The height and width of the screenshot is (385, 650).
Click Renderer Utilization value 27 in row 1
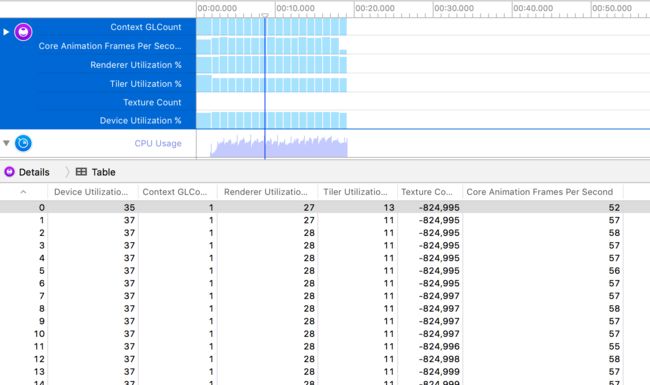tap(309, 220)
